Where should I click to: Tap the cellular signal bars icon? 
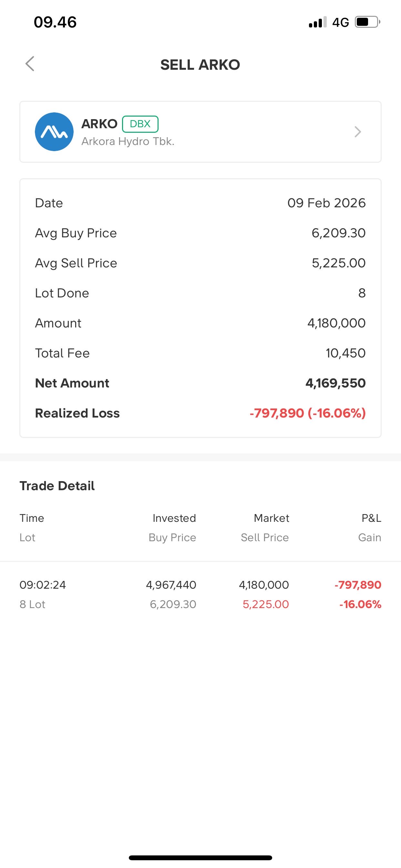(x=317, y=22)
